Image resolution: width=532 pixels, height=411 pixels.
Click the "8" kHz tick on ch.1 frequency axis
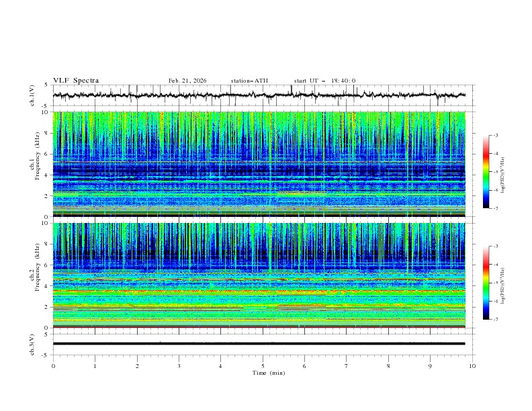(47, 133)
